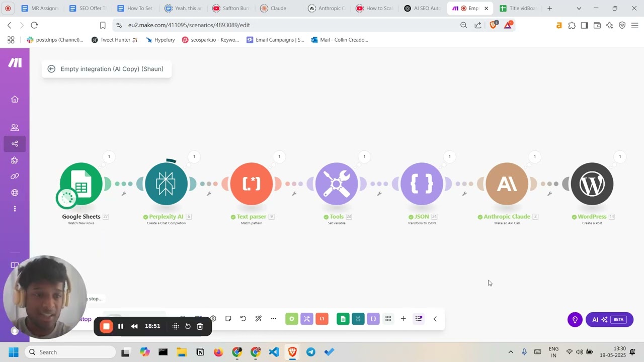Screen dimensions: 644x362
Task: Open the Text parser module
Action: [x=252, y=184]
